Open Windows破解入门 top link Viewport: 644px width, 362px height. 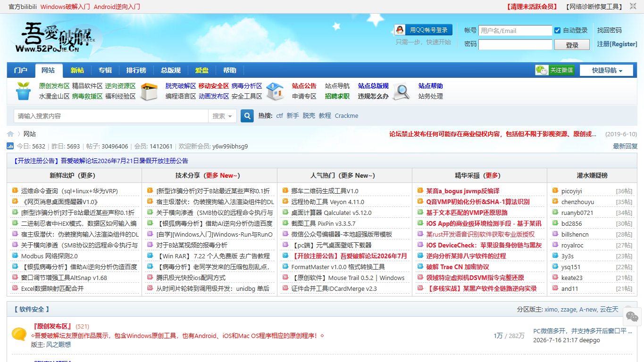tap(65, 7)
